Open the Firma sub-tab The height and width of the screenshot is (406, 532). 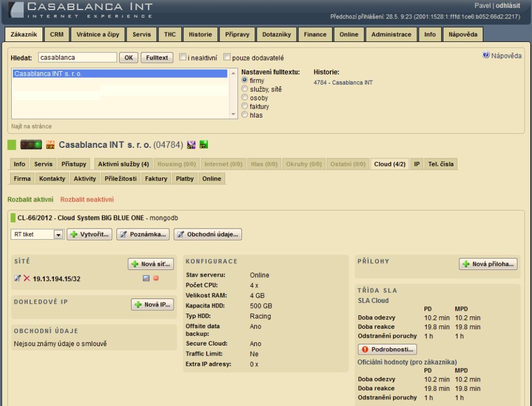pyautogui.click(x=22, y=179)
